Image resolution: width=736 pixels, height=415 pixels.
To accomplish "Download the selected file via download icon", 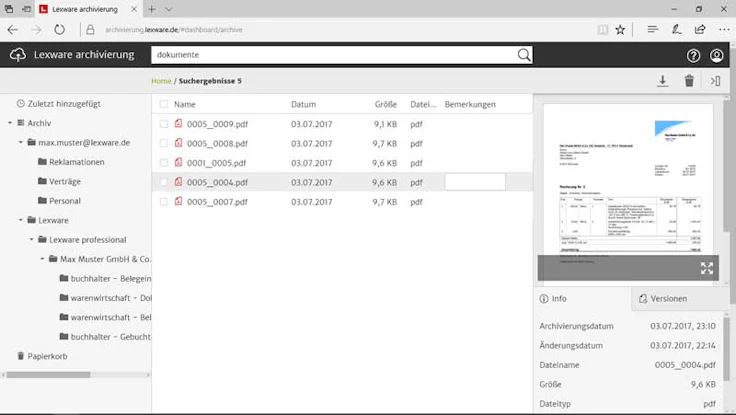I will point(662,81).
